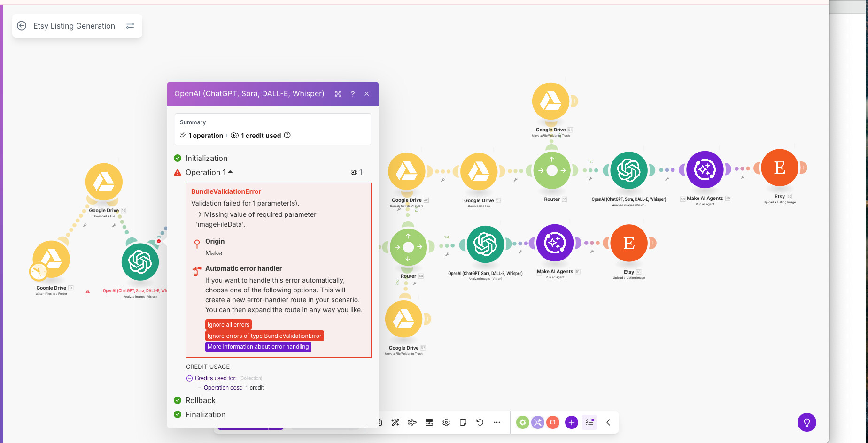Click the red warning triangle beside the failed OpenAI module

click(x=87, y=291)
